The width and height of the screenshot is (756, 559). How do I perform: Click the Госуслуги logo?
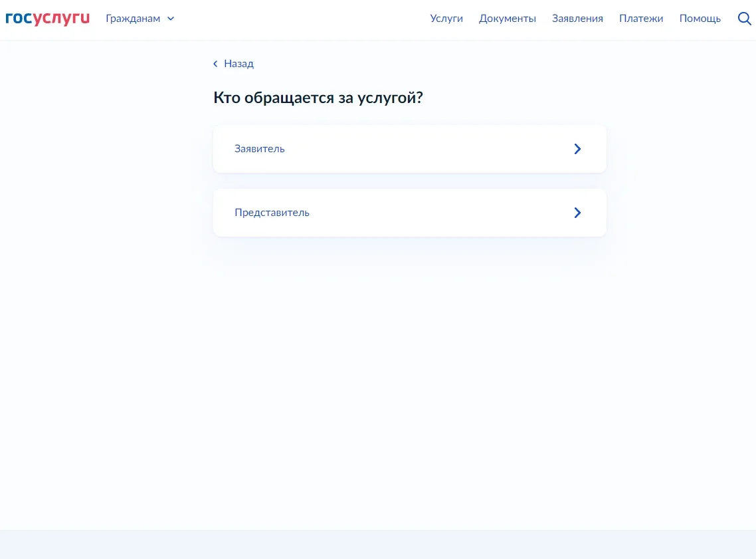click(x=47, y=19)
